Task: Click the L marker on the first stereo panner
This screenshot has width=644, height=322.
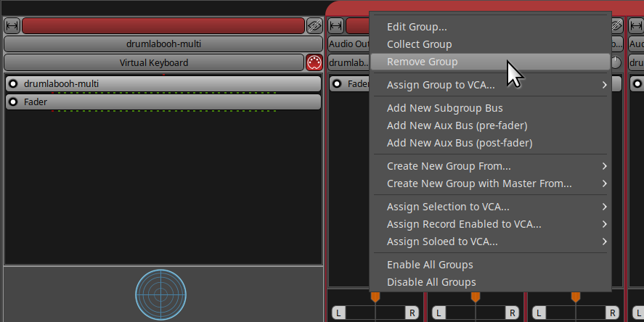Action: point(338,313)
